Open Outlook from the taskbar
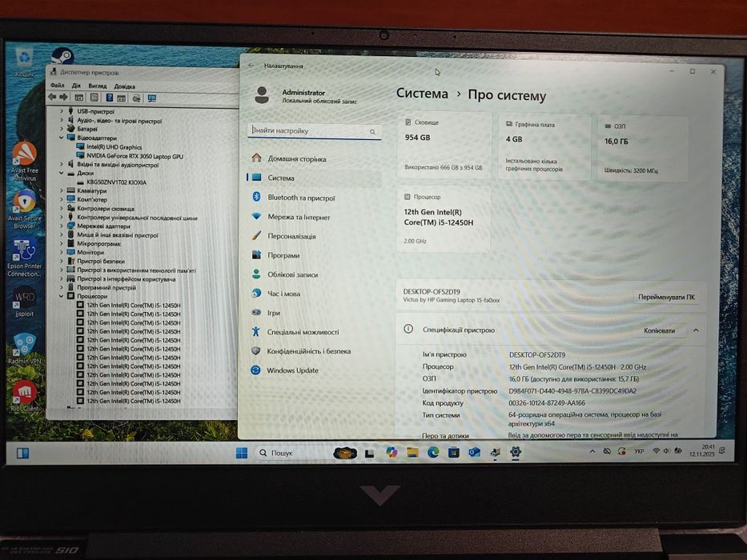 475,452
